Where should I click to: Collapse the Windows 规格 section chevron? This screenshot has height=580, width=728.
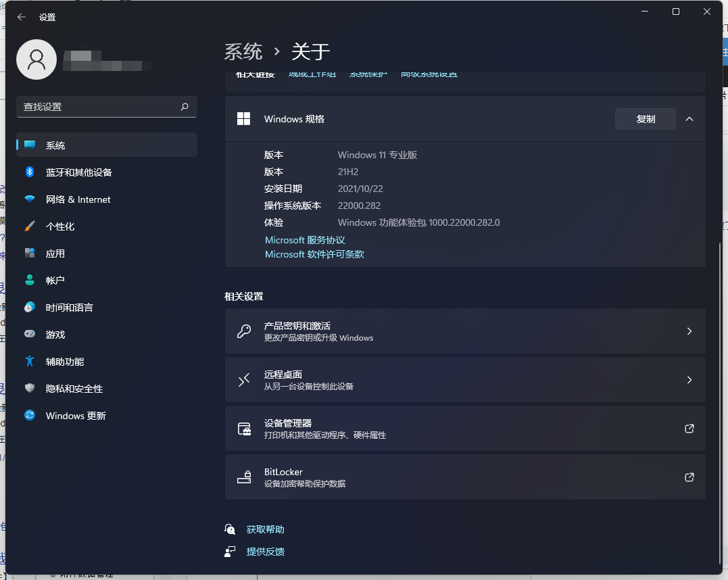tap(689, 120)
